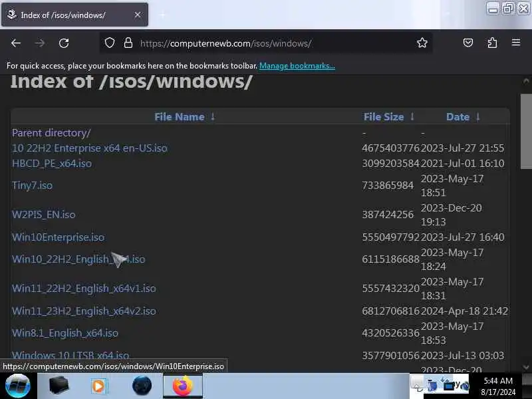Close the Index of /isos/windows/ tab

[x=138, y=15]
